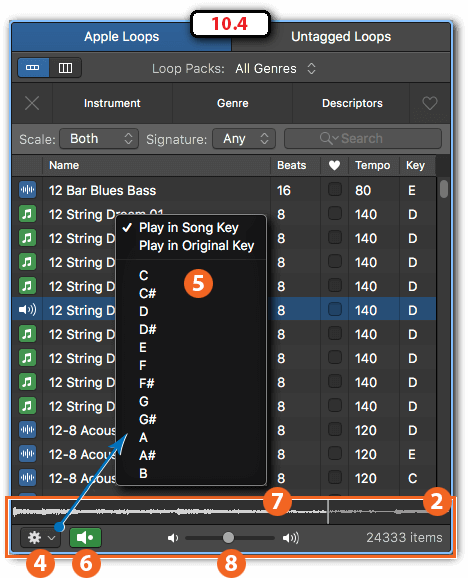Click the preview volume slider knob

228,537
